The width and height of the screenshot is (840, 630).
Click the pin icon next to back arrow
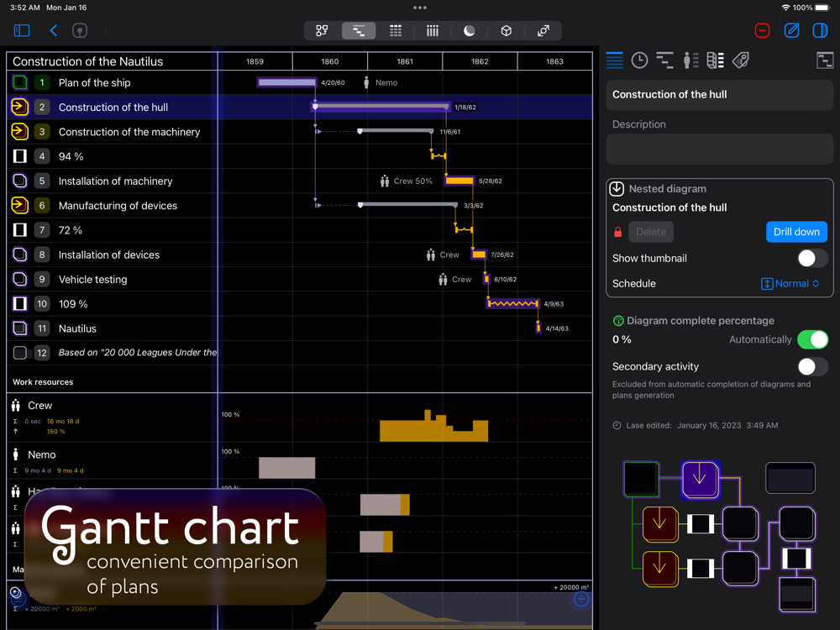[x=80, y=30]
